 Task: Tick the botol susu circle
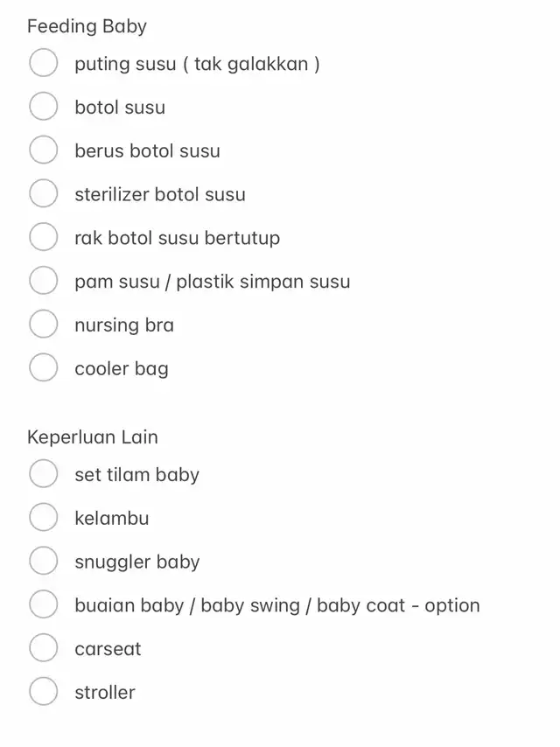44,106
